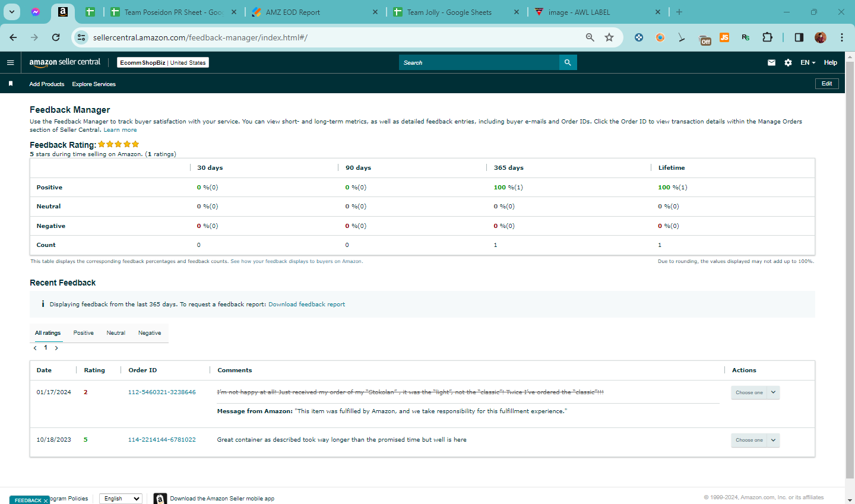Go back to the previous browser page
The width and height of the screenshot is (855, 504).
click(x=13, y=37)
